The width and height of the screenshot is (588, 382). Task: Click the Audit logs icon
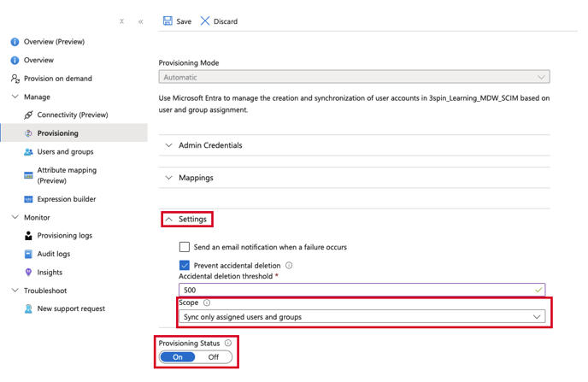[28, 254]
